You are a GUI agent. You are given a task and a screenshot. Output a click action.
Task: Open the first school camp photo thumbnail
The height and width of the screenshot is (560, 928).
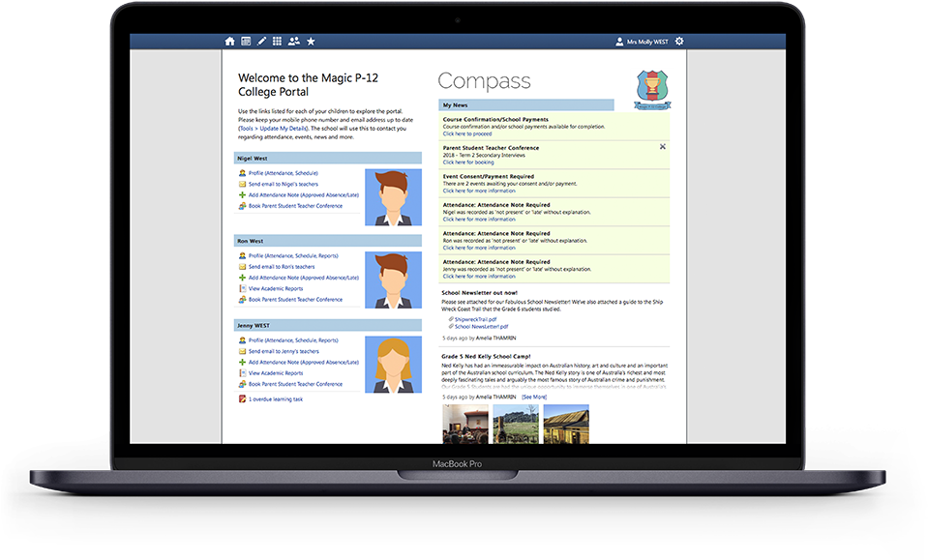coord(465,424)
